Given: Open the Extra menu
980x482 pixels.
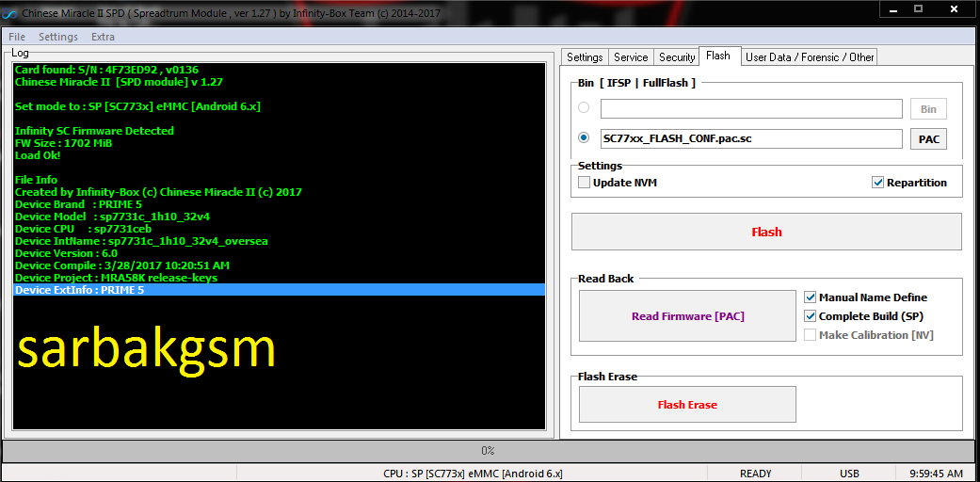Looking at the screenshot, I should coord(104,37).
